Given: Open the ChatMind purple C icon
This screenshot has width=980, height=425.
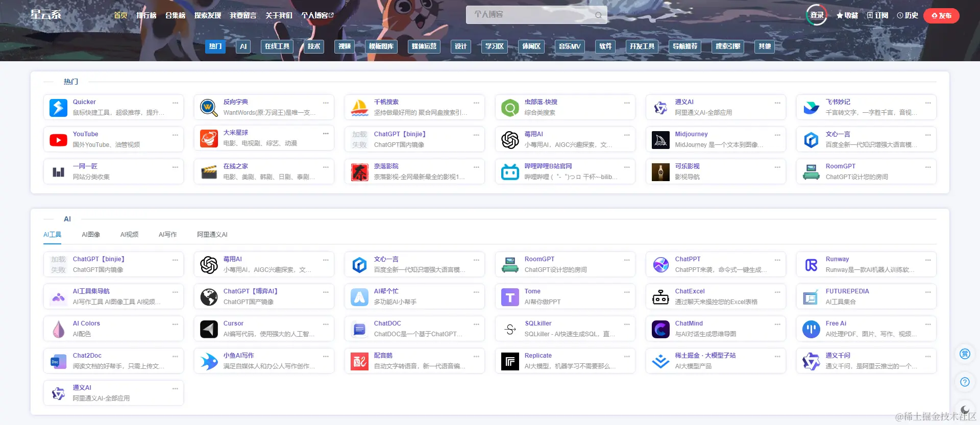Looking at the screenshot, I should tap(660, 329).
